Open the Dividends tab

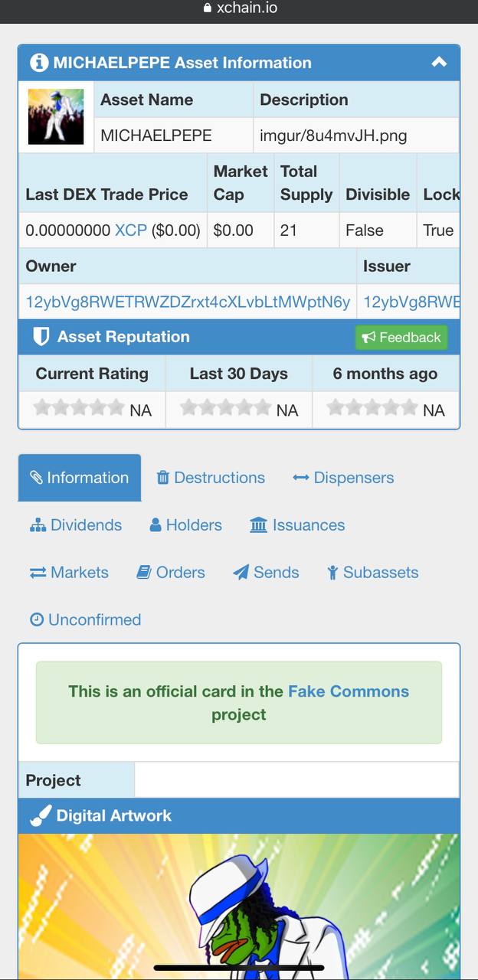(76, 525)
